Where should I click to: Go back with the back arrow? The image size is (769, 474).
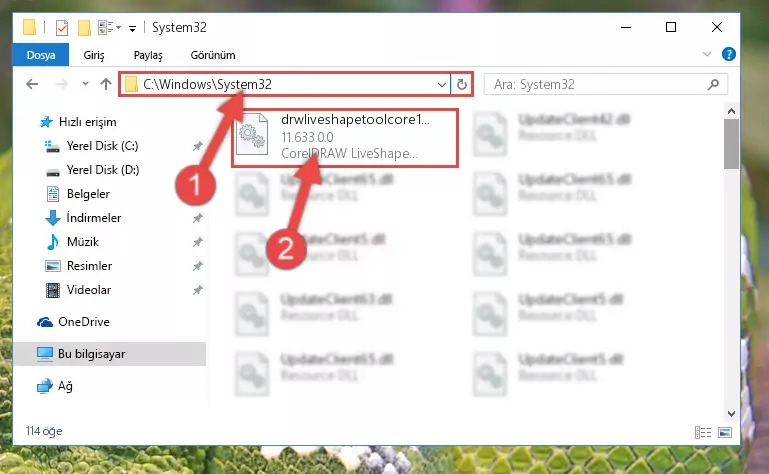(32, 84)
